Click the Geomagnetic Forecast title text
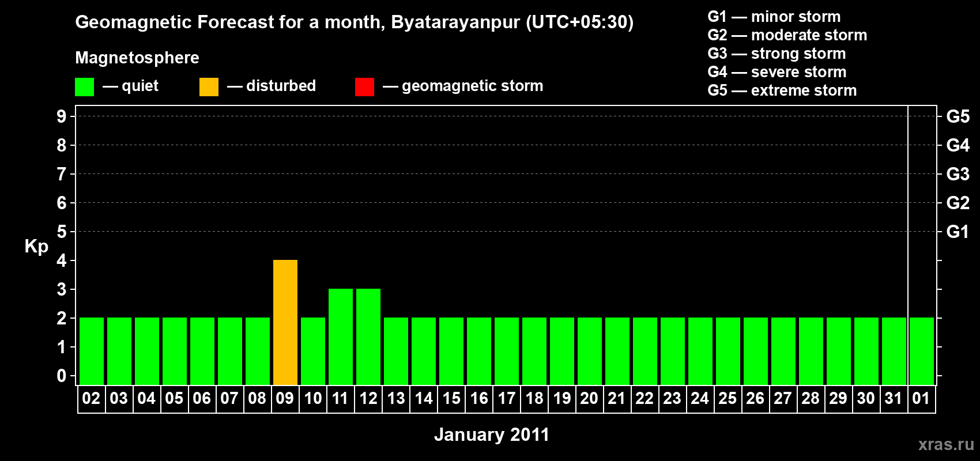 355,22
